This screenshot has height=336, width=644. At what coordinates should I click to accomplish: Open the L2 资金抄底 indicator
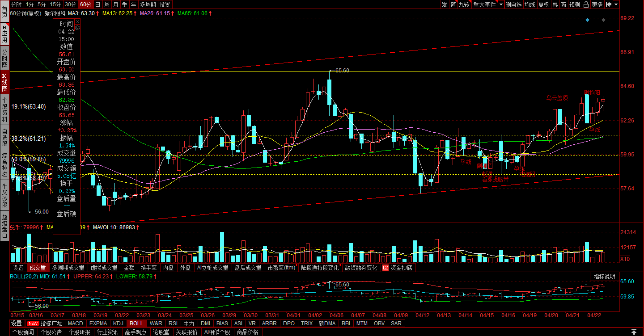397,268
